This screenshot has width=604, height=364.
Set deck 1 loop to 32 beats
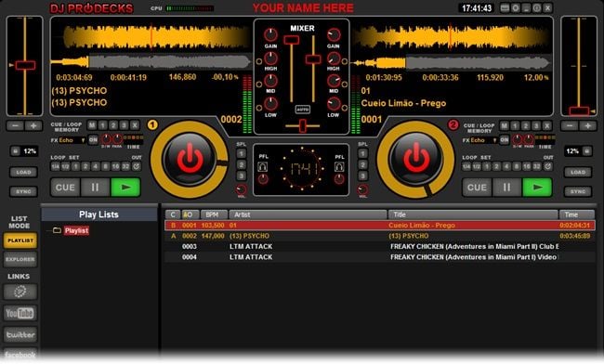tap(125, 166)
